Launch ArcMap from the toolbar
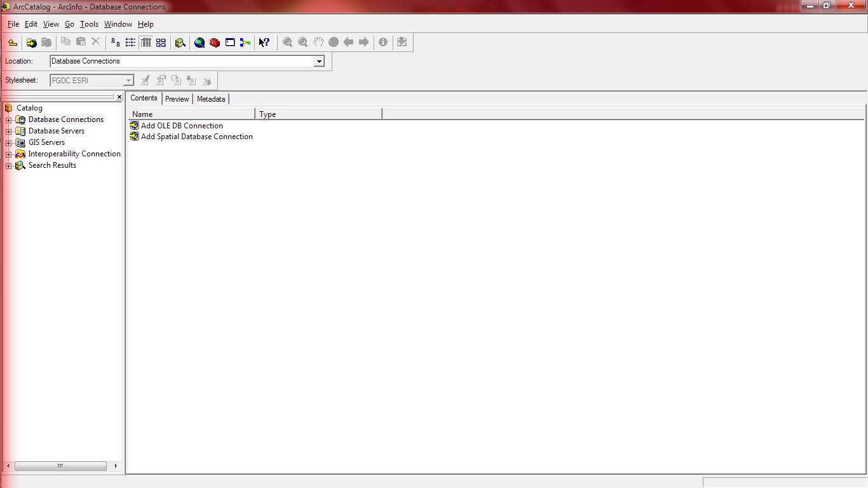The height and width of the screenshot is (488, 868). [x=200, y=42]
